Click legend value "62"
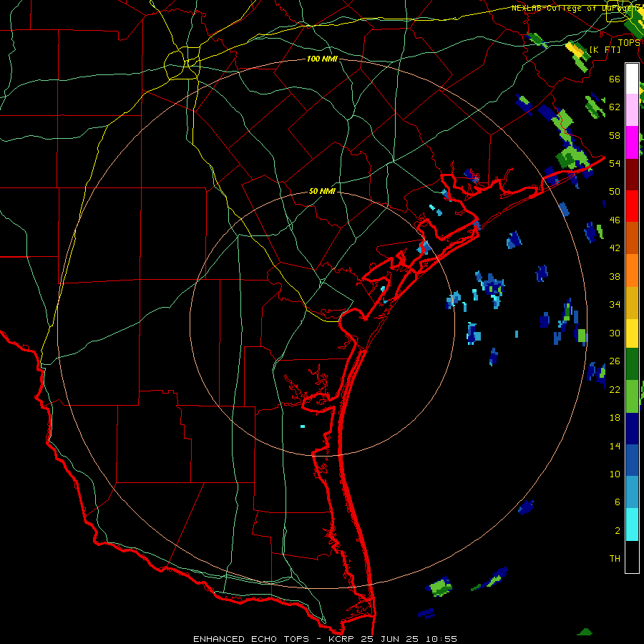Screen dimensions: 644x644 tap(615, 107)
